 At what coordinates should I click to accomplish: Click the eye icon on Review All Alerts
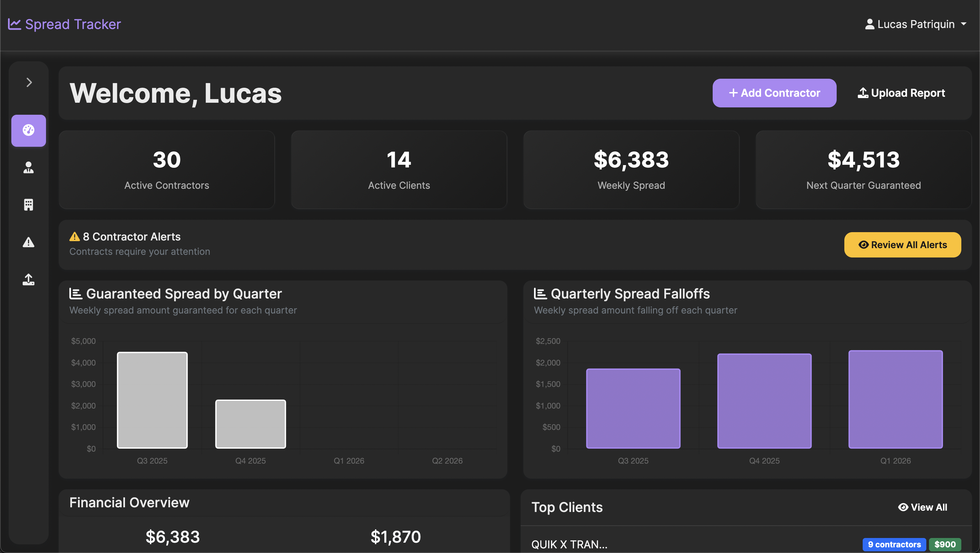pyautogui.click(x=863, y=245)
